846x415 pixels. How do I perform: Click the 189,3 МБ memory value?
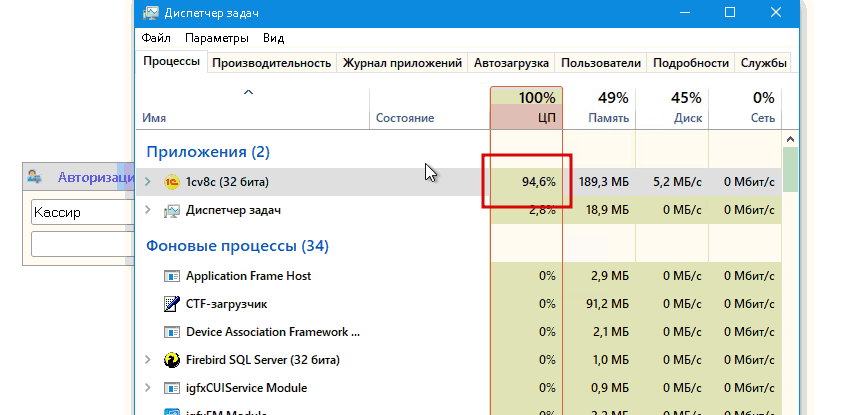click(604, 182)
